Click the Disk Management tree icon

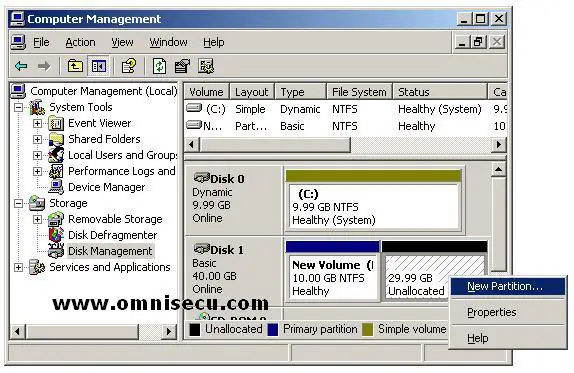56,251
